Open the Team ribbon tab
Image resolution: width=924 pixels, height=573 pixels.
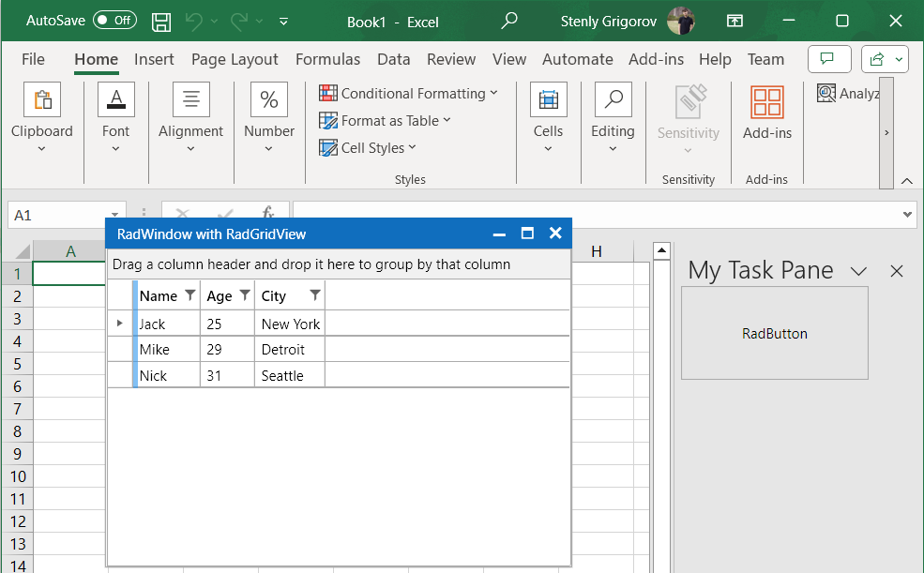(x=766, y=58)
